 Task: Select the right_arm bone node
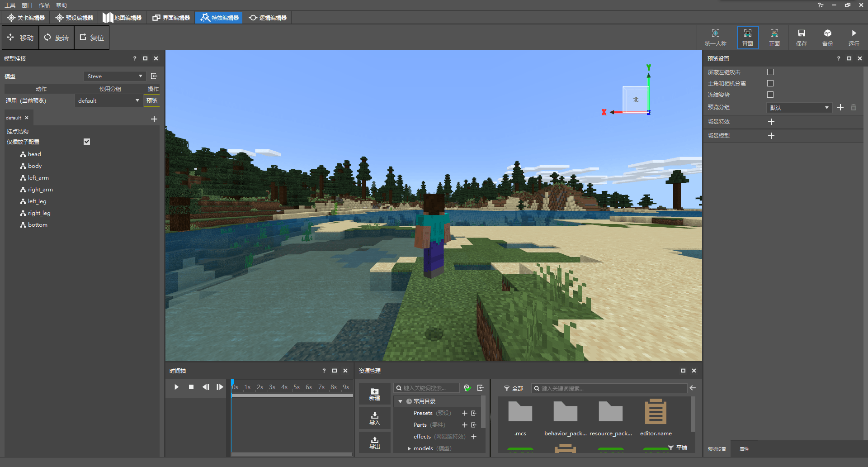coord(40,190)
